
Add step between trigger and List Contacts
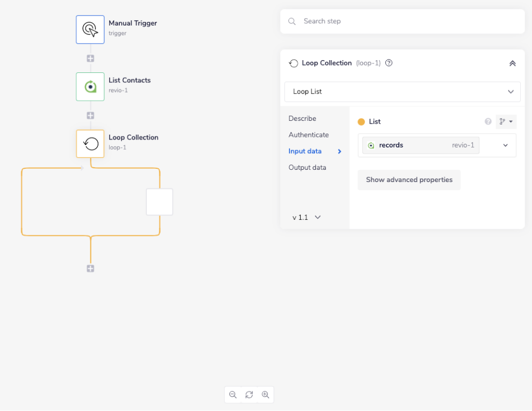click(90, 59)
